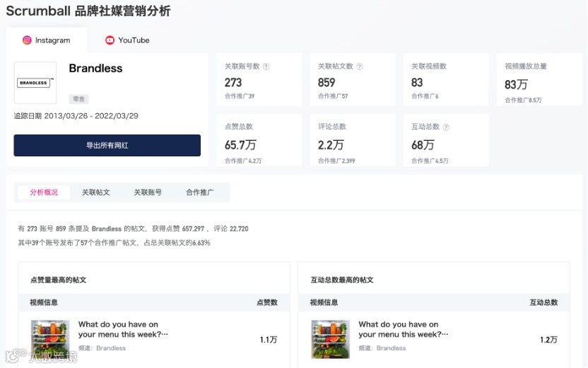Click the 859 关联帖文数 value
Viewport: 588px width, 368px height.
[x=327, y=83]
